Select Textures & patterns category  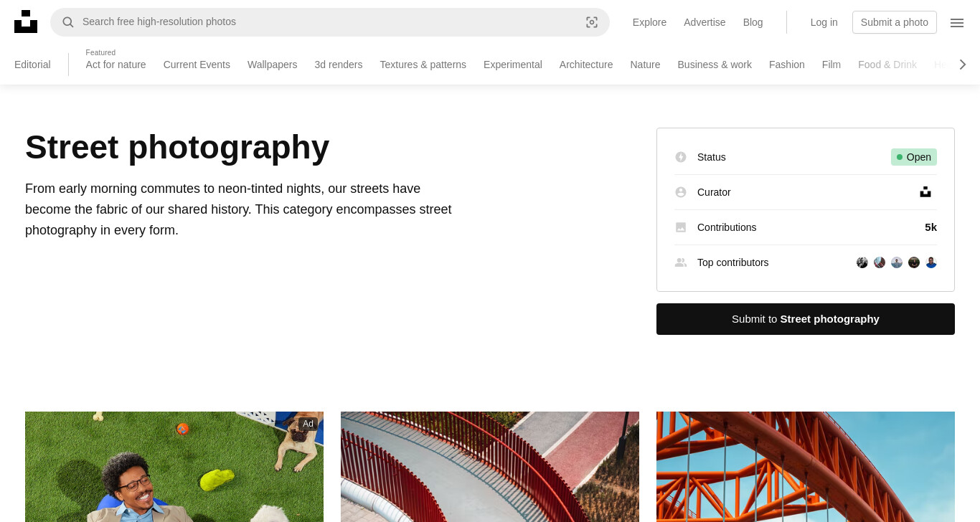pos(423,65)
